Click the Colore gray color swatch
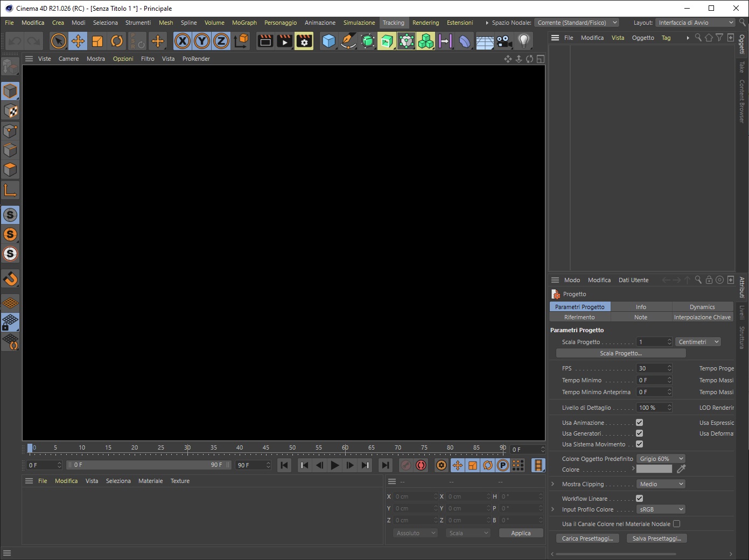 (x=654, y=469)
